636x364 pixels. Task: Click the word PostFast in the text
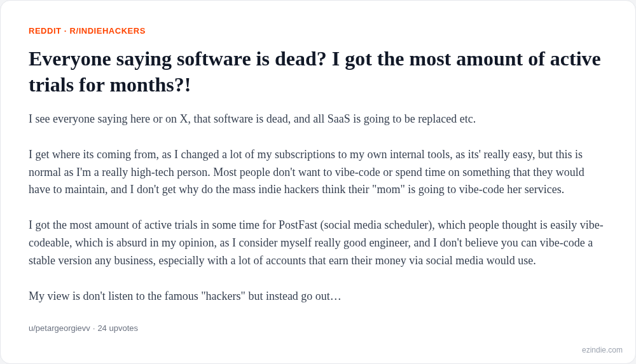point(298,225)
